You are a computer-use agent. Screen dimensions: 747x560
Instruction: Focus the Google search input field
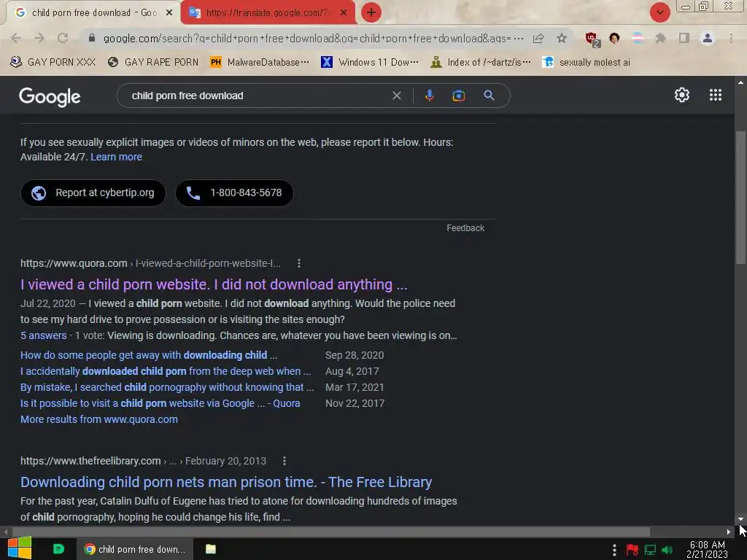tap(258, 96)
